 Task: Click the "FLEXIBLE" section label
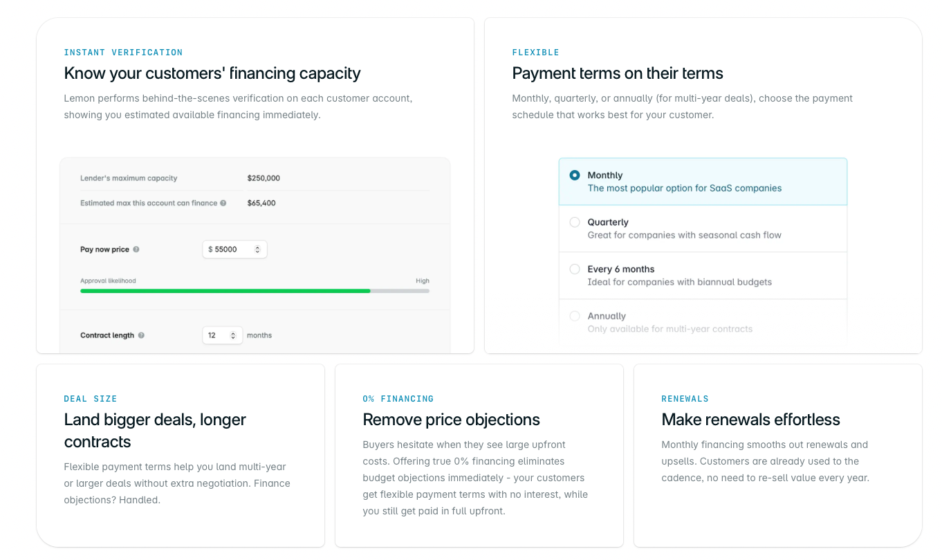(535, 52)
